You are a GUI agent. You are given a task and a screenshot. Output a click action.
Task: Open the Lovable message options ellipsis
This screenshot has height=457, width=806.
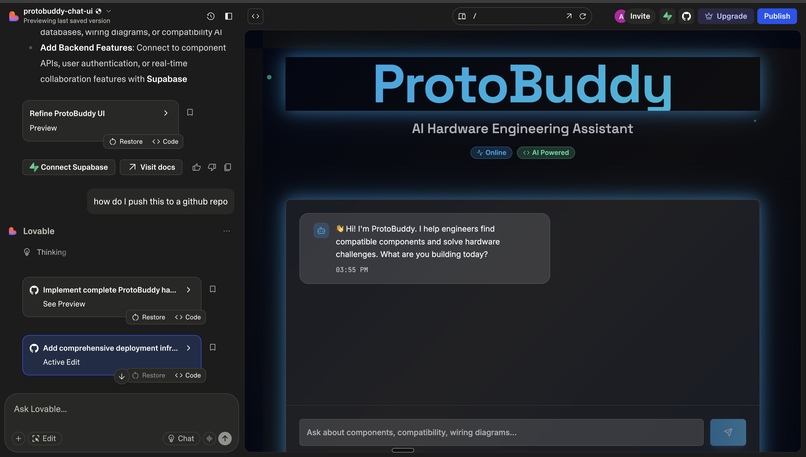point(227,231)
